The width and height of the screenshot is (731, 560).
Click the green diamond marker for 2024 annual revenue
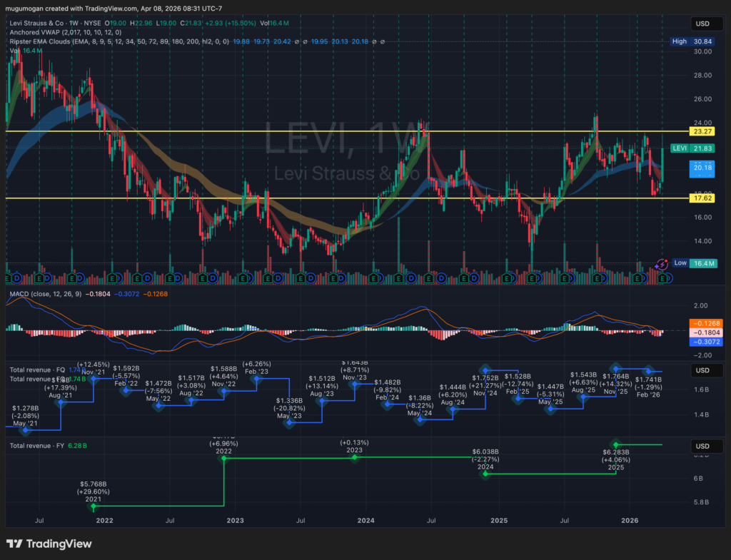pyautogui.click(x=485, y=474)
